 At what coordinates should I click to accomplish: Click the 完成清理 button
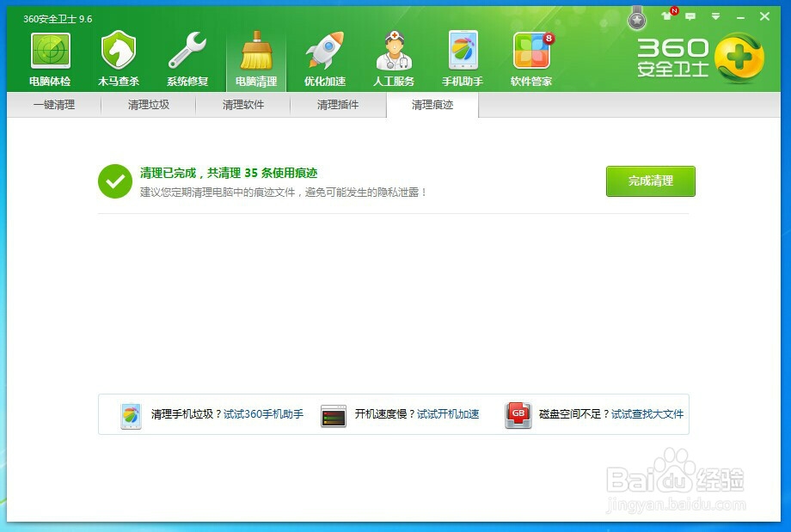(x=651, y=181)
